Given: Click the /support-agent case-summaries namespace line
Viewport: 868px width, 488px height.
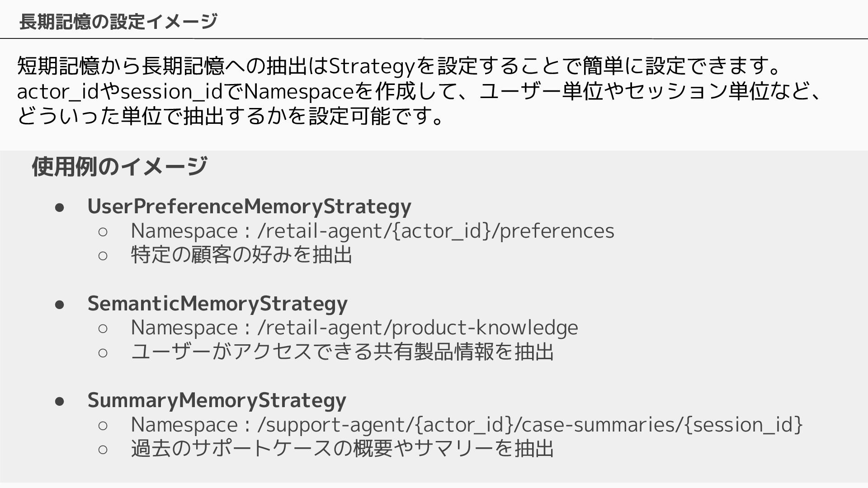Looking at the screenshot, I should click(467, 425).
